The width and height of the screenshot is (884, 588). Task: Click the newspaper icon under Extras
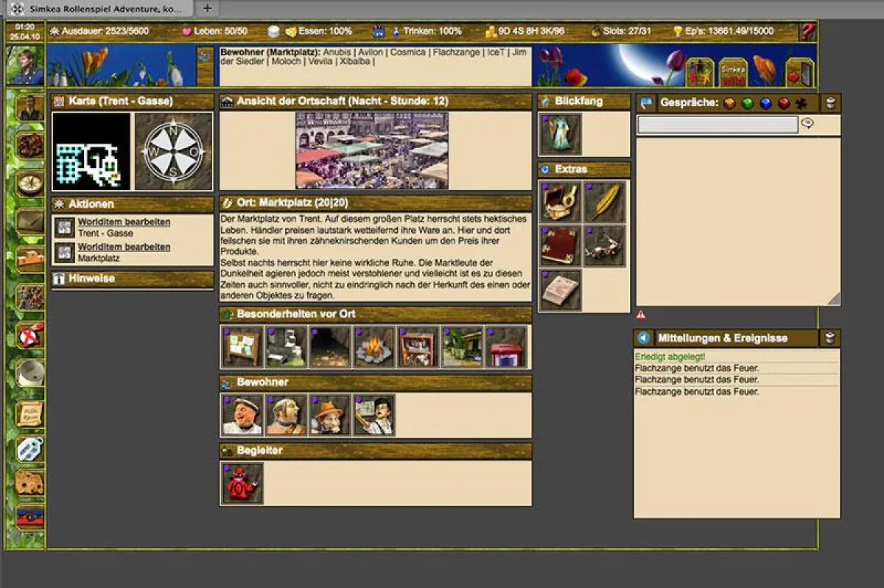[560, 289]
